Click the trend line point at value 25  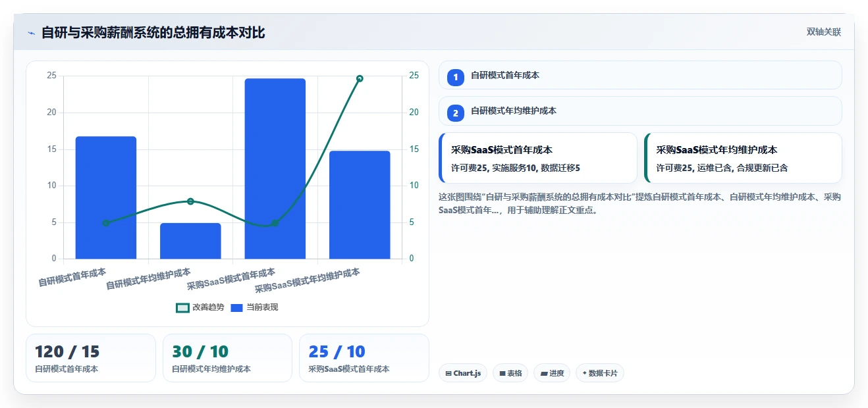point(360,78)
